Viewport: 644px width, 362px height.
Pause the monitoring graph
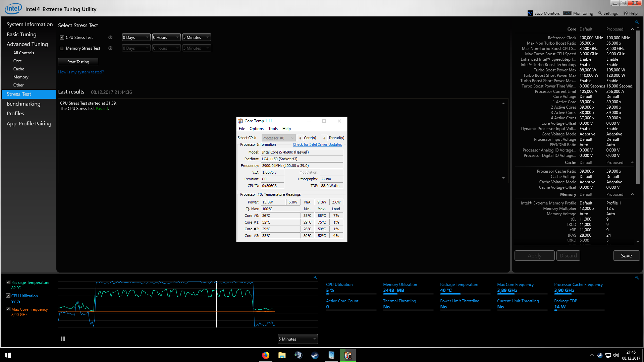point(63,339)
